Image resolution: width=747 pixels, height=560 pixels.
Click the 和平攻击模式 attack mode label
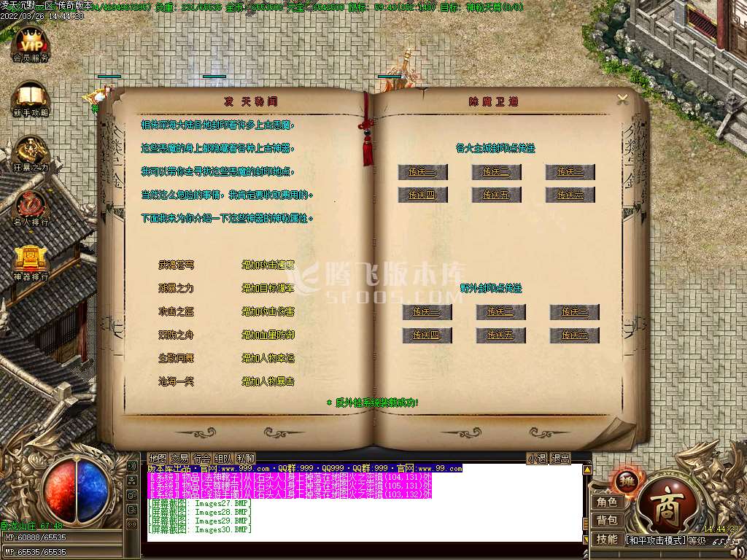(x=656, y=540)
